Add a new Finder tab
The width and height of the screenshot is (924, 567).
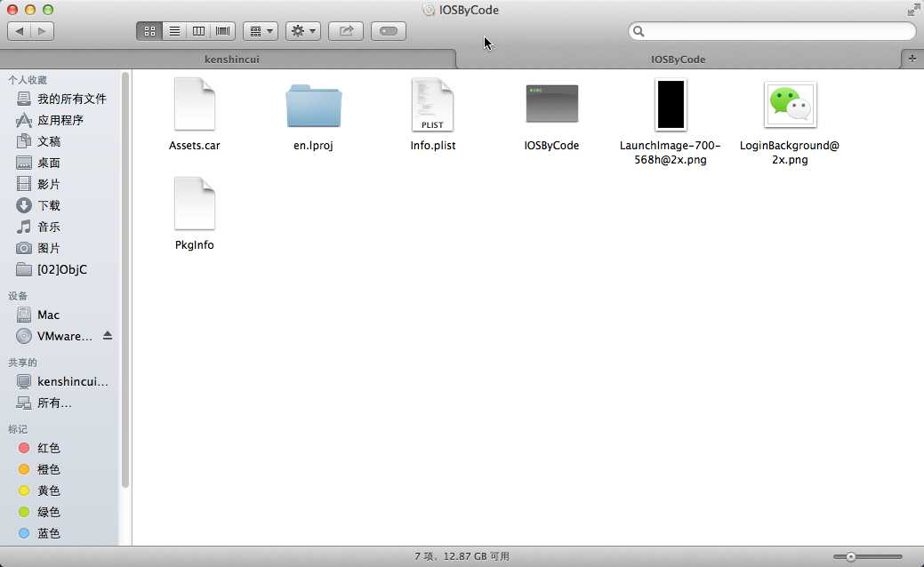coord(912,59)
